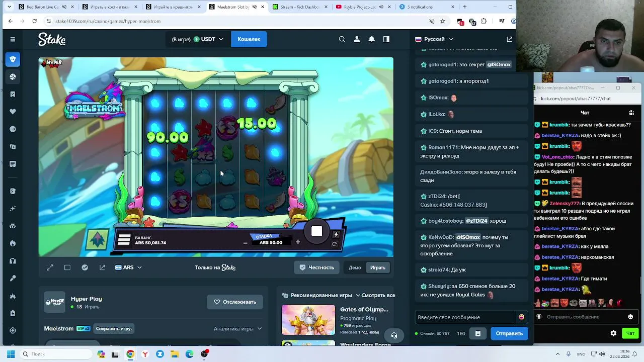Open the Кошелек wallet button
Screen dimensions: 644x362
pyautogui.click(x=249, y=39)
